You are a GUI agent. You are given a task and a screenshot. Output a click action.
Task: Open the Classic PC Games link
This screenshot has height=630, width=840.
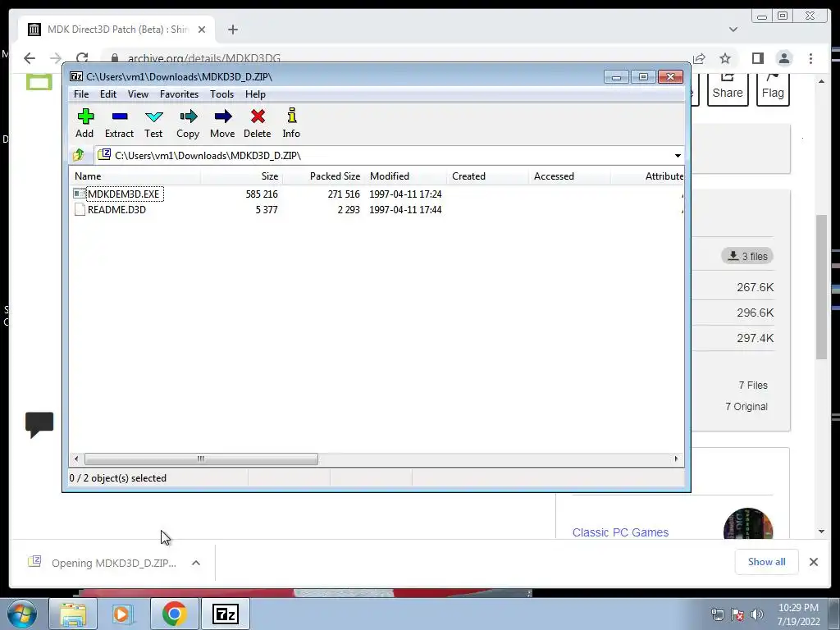620,532
